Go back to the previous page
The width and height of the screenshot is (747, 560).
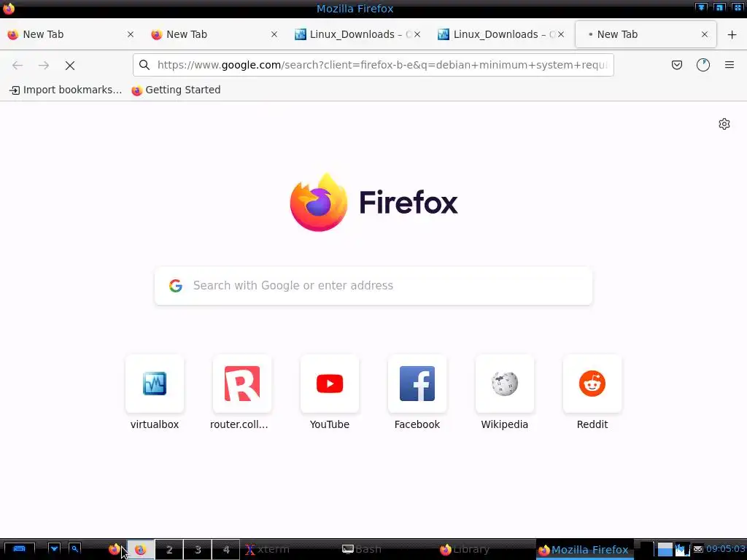[18, 65]
